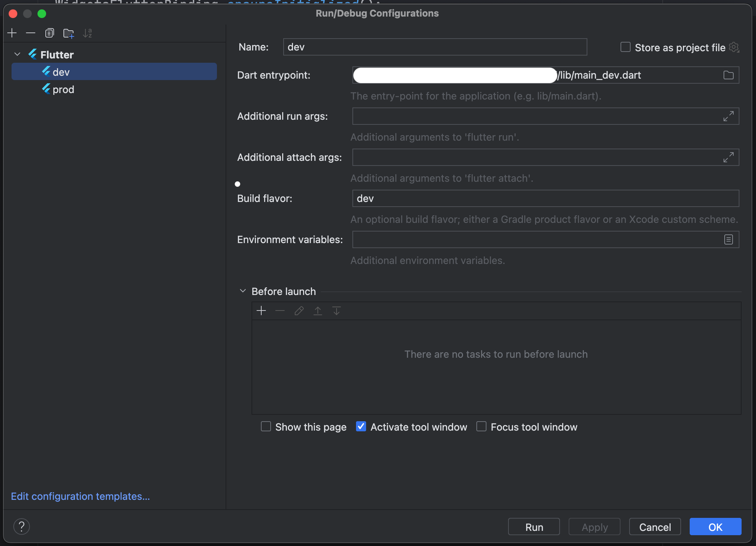Check the Show this page option
The width and height of the screenshot is (756, 546).
coord(266,427)
